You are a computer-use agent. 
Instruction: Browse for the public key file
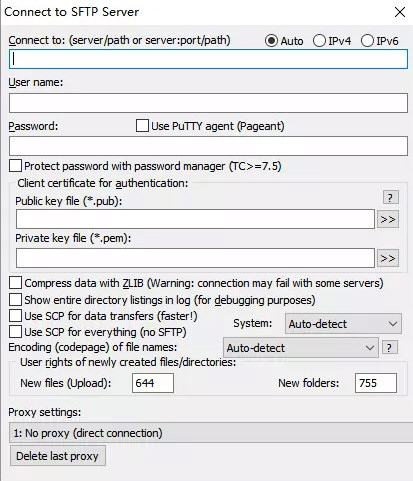pyautogui.click(x=388, y=219)
